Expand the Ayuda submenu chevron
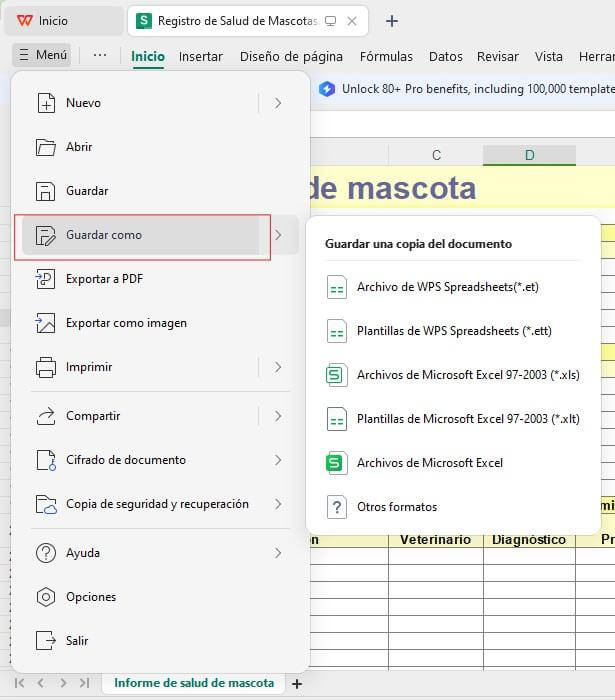Viewport: 615px width, 700px height. 278,553
